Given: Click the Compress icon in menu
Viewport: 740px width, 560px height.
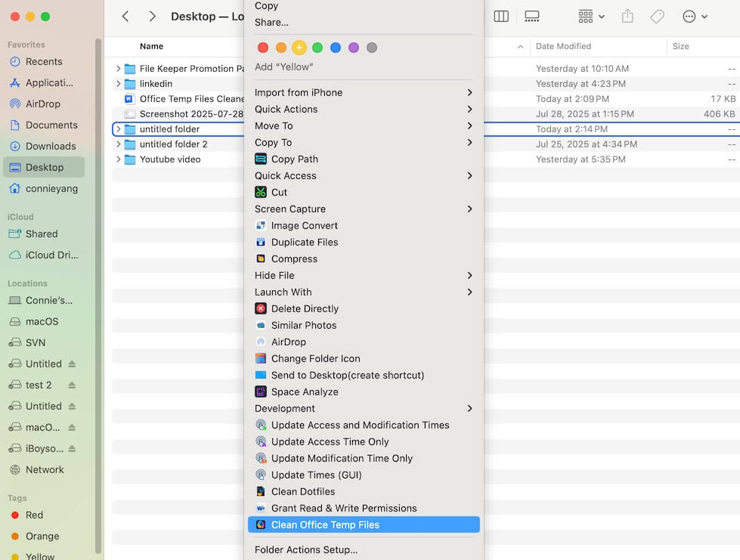Looking at the screenshot, I should click(261, 258).
